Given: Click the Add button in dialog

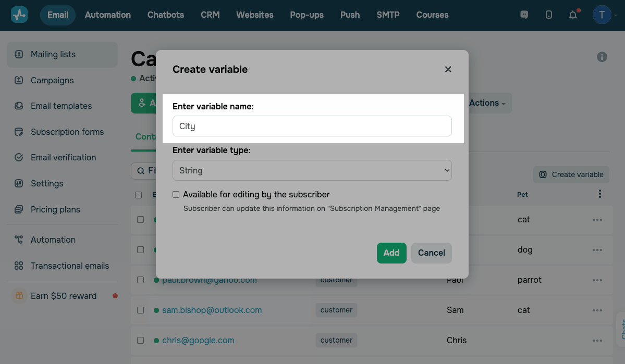Looking at the screenshot, I should pos(391,253).
